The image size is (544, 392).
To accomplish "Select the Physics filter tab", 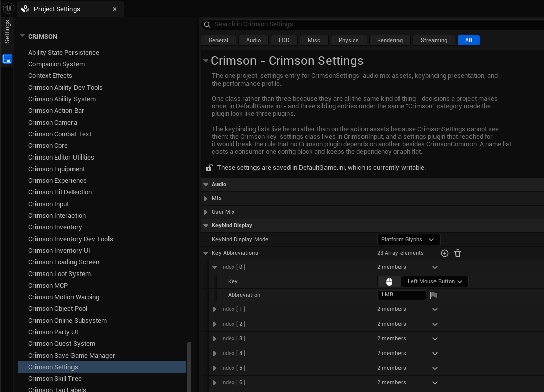I will pos(349,40).
